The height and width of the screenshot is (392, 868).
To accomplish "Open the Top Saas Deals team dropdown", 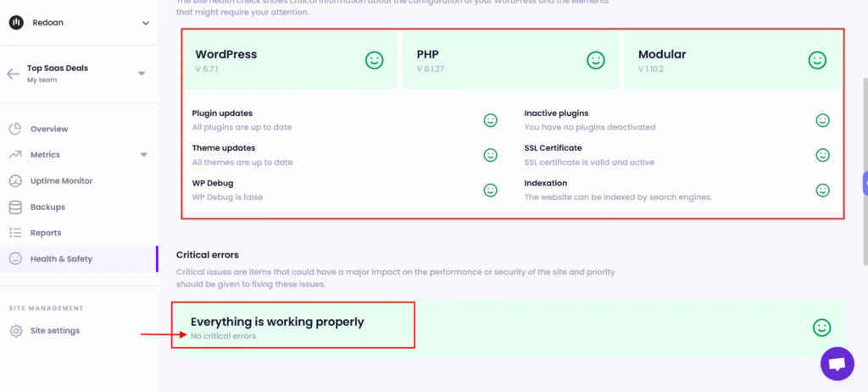I will pos(142,74).
